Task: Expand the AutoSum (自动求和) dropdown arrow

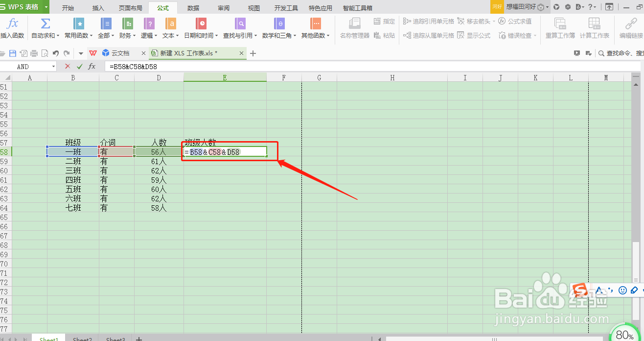Action: [58, 36]
